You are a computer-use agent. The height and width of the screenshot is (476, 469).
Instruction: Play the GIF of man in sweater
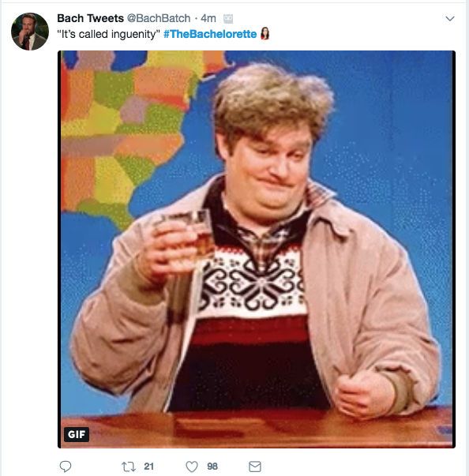[x=257, y=249]
